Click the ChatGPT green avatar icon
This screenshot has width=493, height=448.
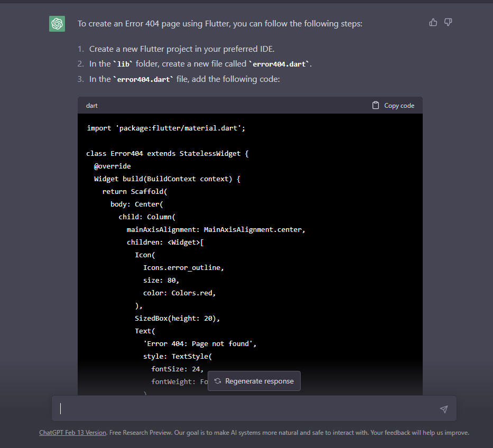click(x=57, y=23)
